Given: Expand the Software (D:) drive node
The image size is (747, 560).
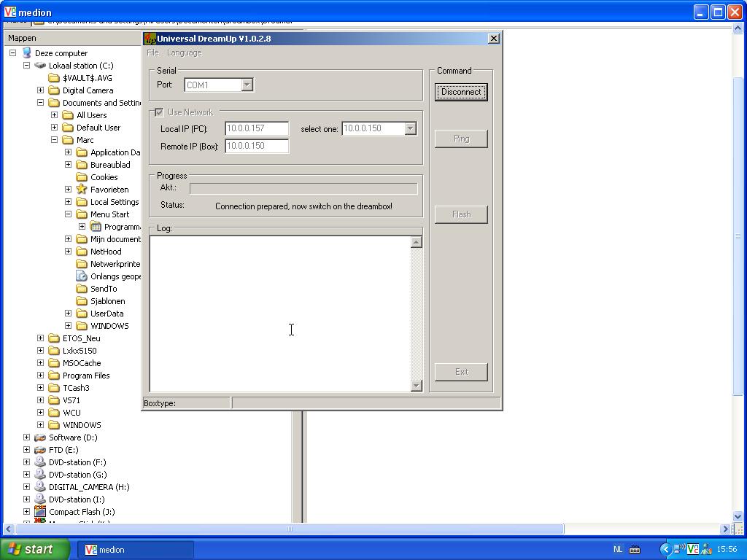Looking at the screenshot, I should [27, 437].
